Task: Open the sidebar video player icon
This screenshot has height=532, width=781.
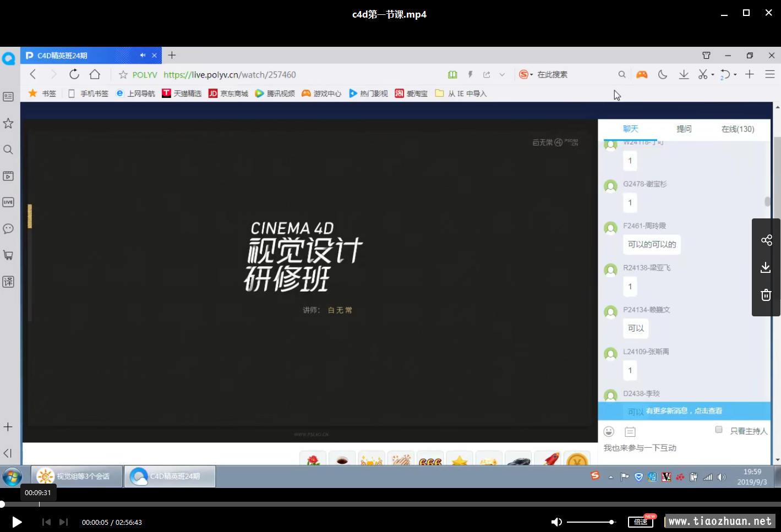Action: [x=8, y=176]
